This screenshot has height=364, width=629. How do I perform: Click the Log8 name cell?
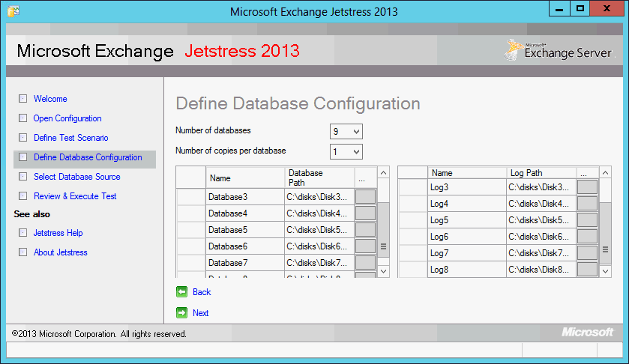[467, 269]
